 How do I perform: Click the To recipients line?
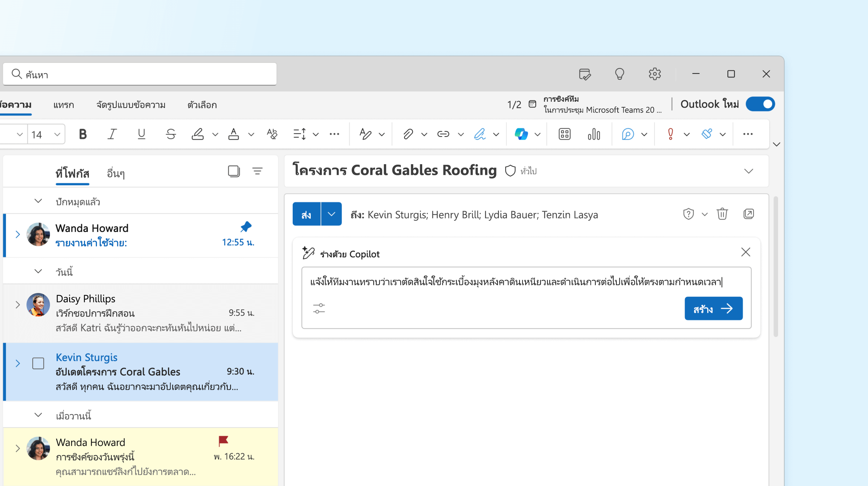pyautogui.click(x=474, y=215)
